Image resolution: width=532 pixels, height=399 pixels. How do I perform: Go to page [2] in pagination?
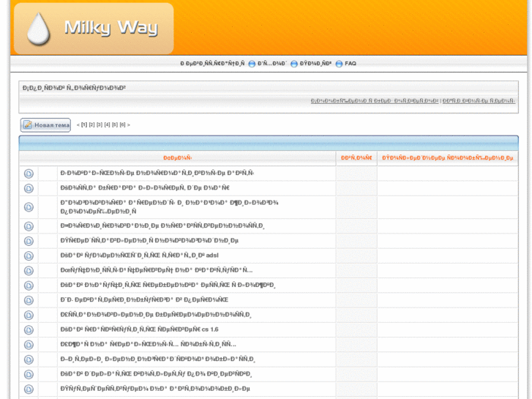[x=91, y=125]
